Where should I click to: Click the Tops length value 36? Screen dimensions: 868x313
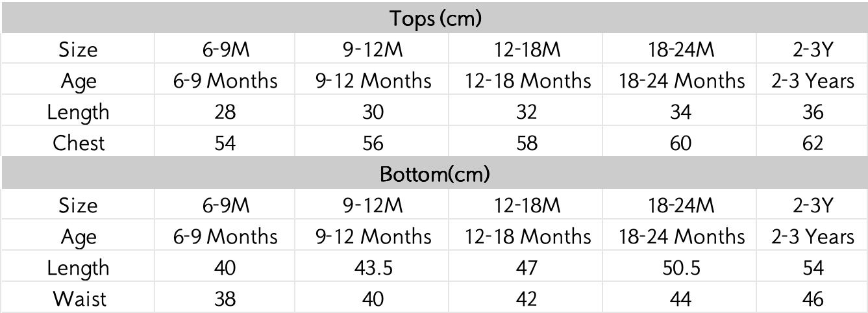[812, 112]
